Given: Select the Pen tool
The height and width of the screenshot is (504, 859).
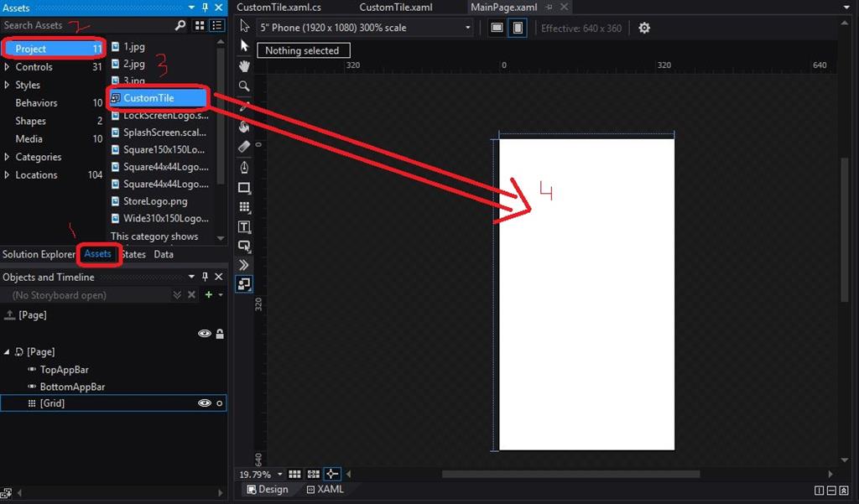Looking at the screenshot, I should click(x=244, y=167).
